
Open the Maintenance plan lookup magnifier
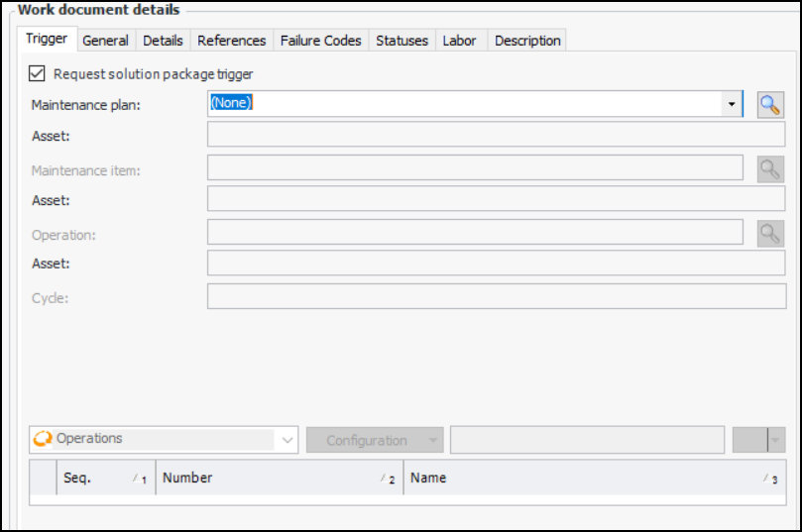tap(770, 105)
